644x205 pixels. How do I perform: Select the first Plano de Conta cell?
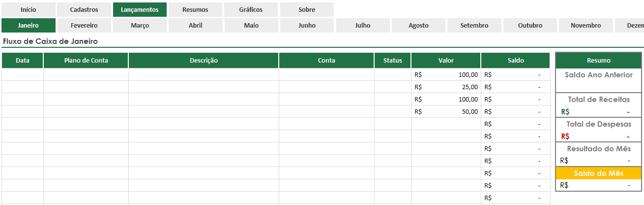pyautogui.click(x=86, y=74)
